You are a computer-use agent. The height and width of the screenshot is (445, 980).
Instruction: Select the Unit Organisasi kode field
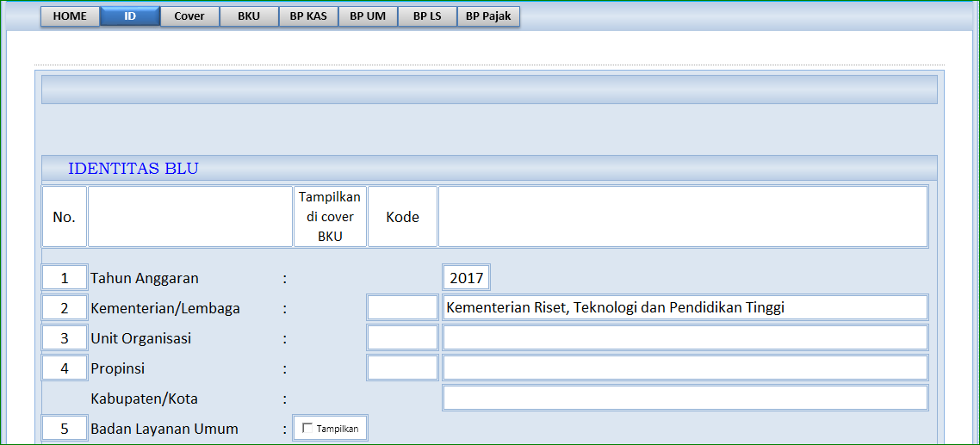coord(402,338)
